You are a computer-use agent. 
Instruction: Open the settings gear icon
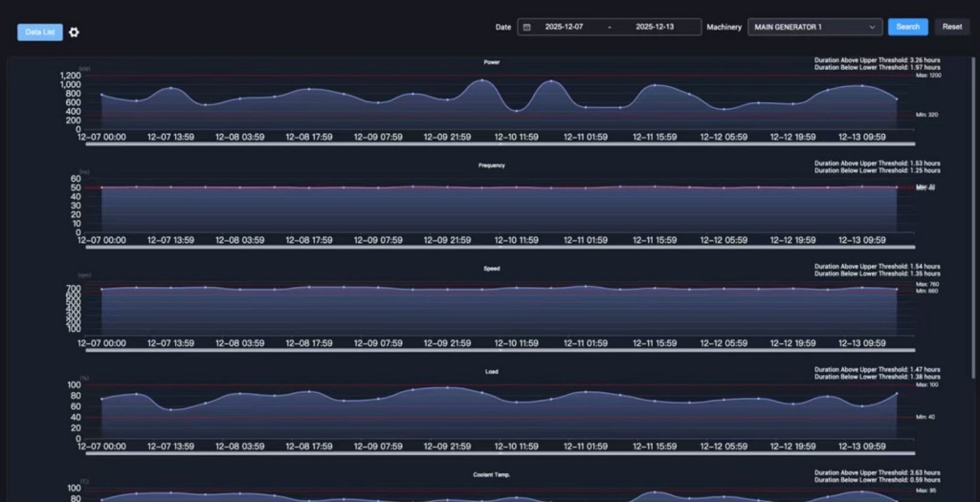74,33
